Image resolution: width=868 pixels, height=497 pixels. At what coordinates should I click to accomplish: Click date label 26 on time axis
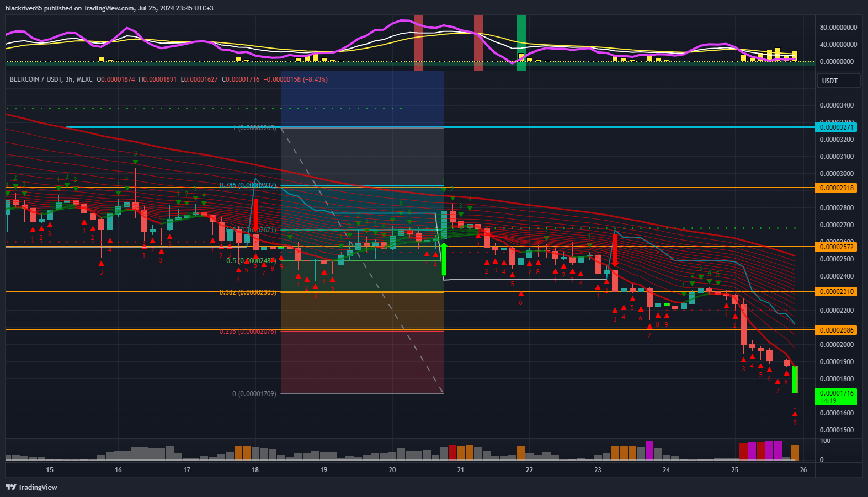tap(803, 470)
